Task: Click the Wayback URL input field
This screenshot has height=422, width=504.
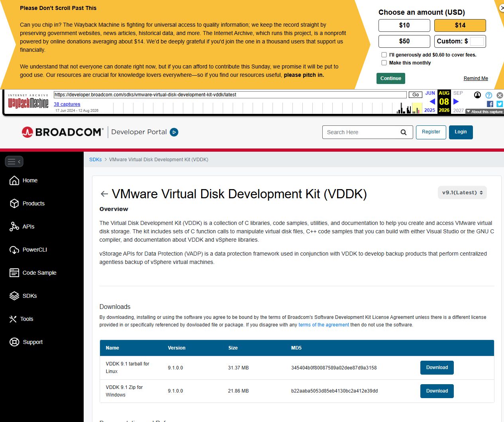Action: click(230, 95)
